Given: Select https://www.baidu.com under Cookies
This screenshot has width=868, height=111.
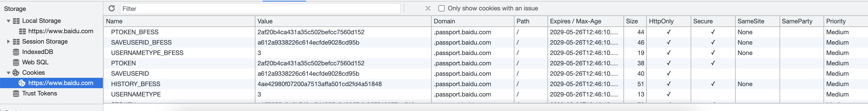Looking at the screenshot, I should 61,83.
